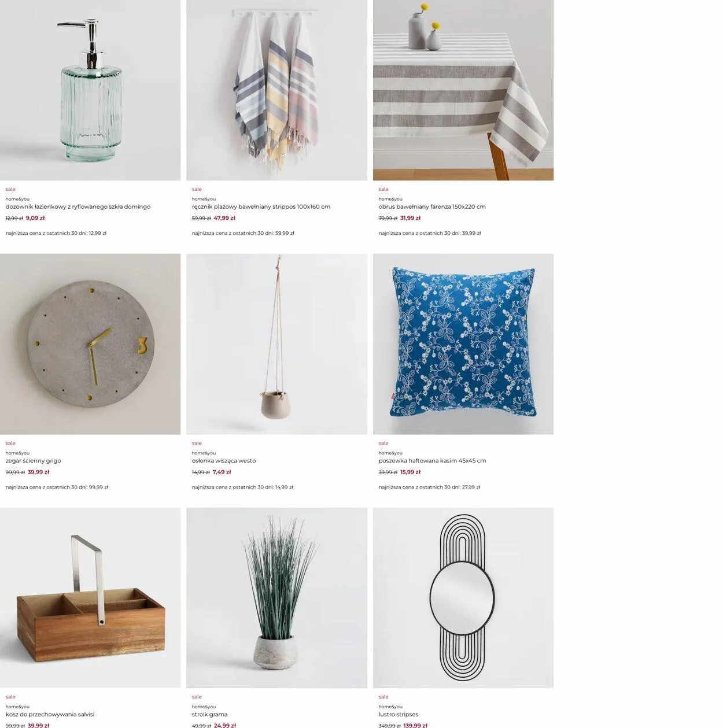Click the 31,99 zł tablecloth sale price

(411, 218)
